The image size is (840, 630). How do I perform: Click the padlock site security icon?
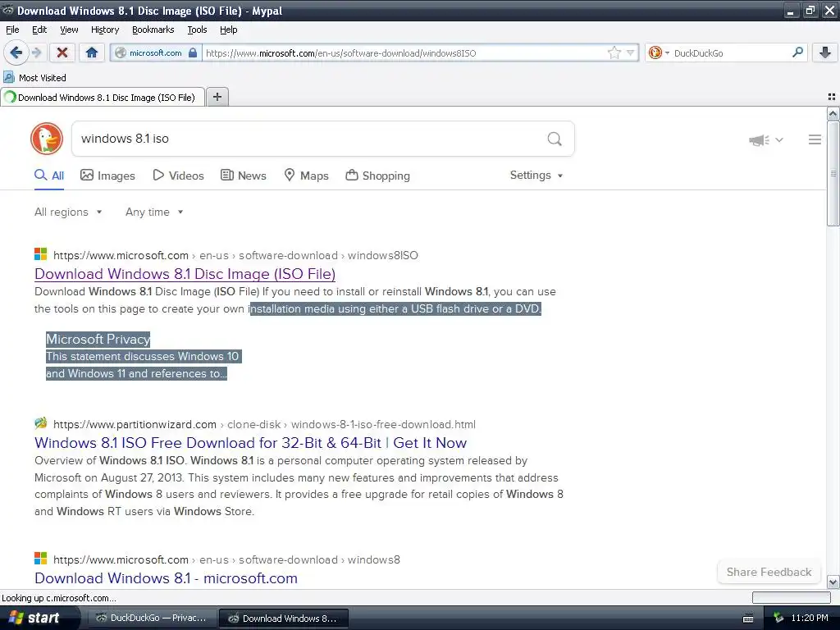(193, 52)
